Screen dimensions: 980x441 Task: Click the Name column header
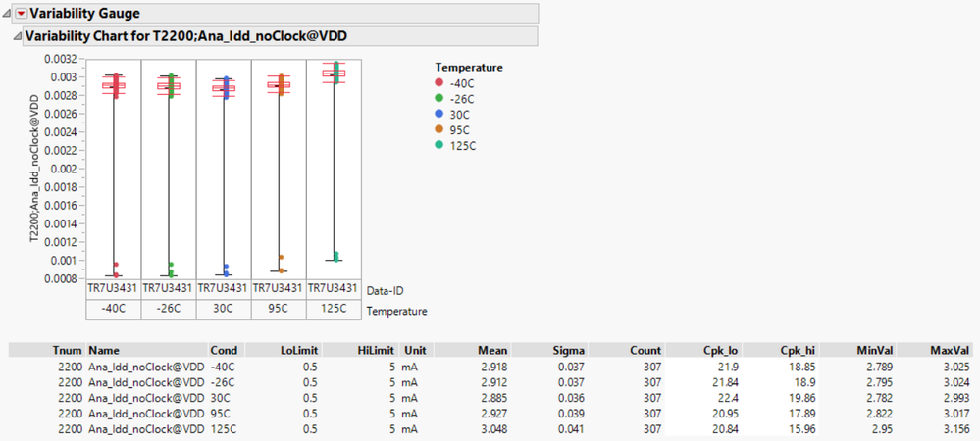point(104,351)
